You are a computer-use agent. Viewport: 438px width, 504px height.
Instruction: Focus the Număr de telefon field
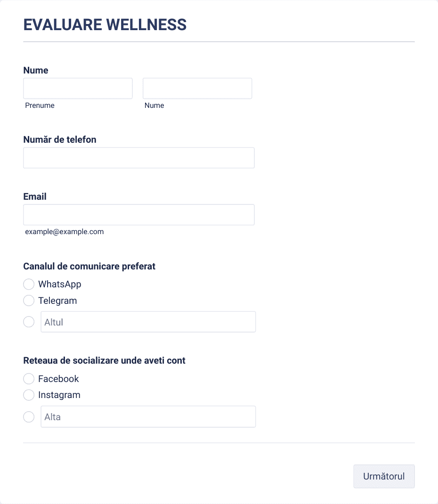(139, 158)
